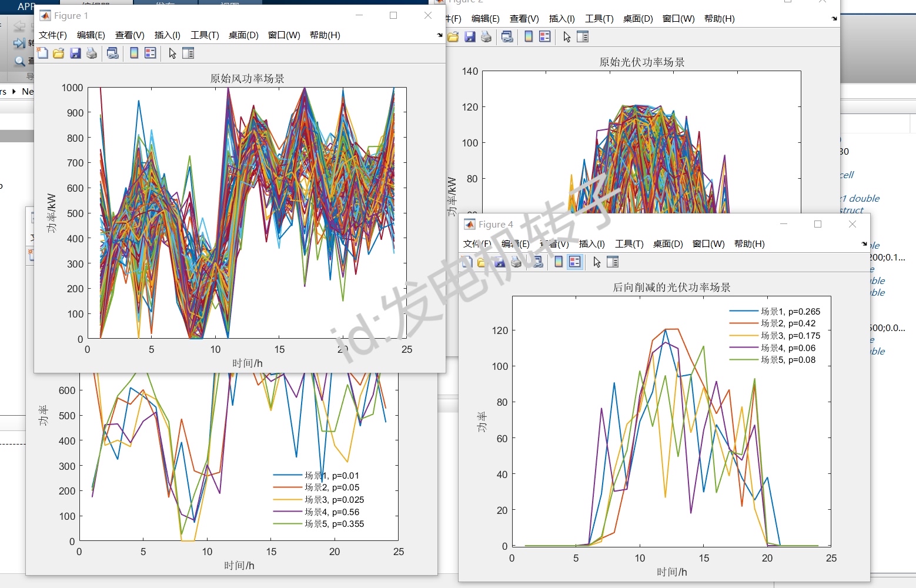
Task: Save figure icon in Figure 4 toolbar
Action: 500,262
